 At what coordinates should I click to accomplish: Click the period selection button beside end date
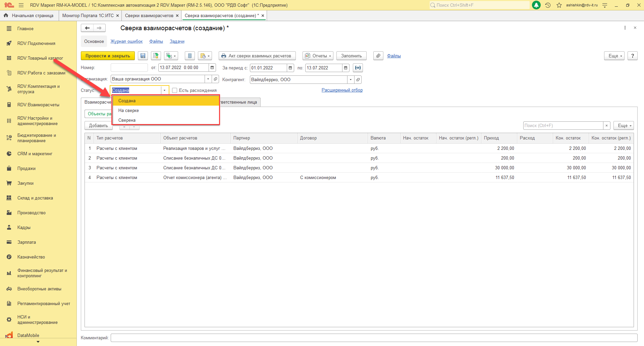[x=358, y=68]
